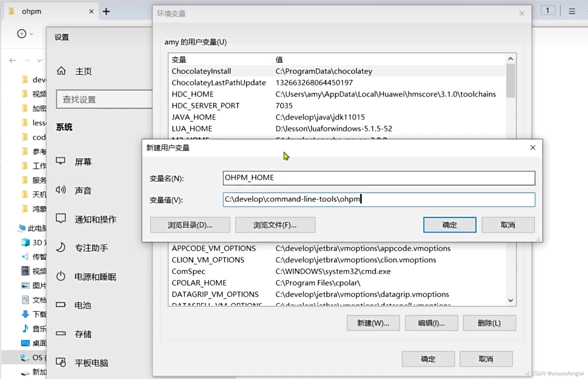Open Notifications (通知和操作) icon
Screen dimensions: 588x379
61,219
